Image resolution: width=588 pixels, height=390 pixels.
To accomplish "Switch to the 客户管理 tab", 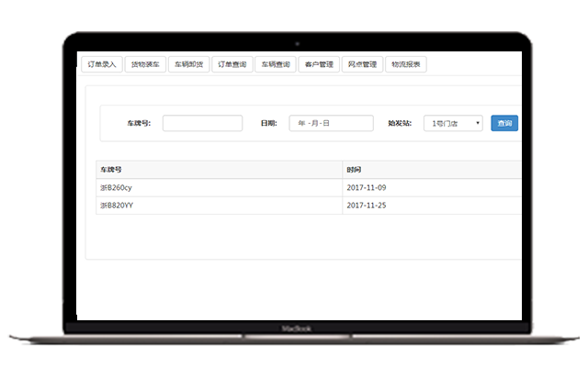I will pyautogui.click(x=318, y=65).
